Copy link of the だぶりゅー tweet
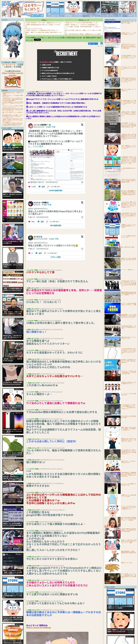Viewport: 138px width, 644px height. [53, 222]
